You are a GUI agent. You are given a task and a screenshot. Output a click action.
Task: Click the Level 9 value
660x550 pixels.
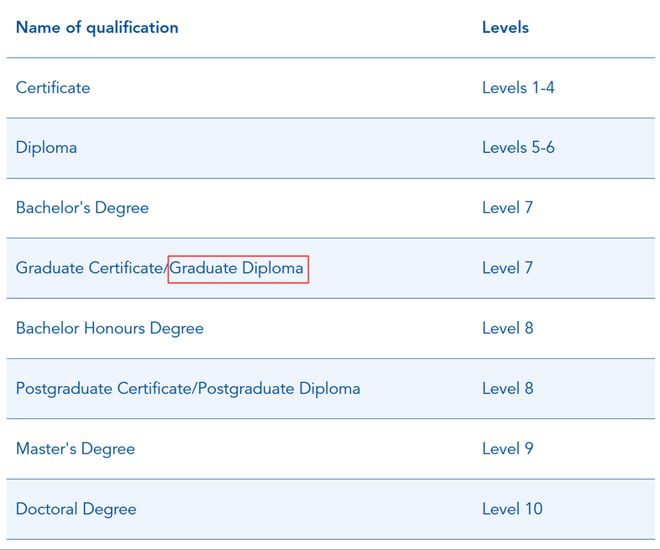508,448
